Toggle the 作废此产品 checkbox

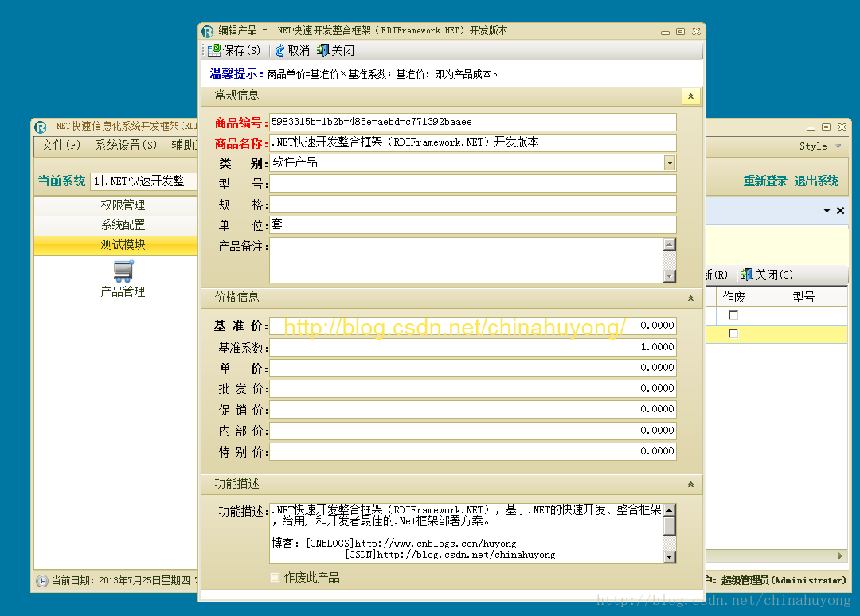click(x=276, y=577)
